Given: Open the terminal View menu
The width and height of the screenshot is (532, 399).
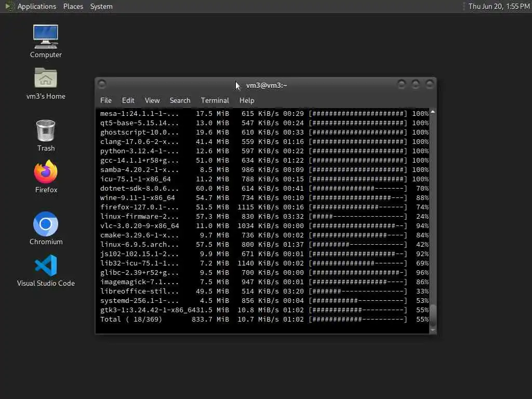Looking at the screenshot, I should pyautogui.click(x=152, y=100).
